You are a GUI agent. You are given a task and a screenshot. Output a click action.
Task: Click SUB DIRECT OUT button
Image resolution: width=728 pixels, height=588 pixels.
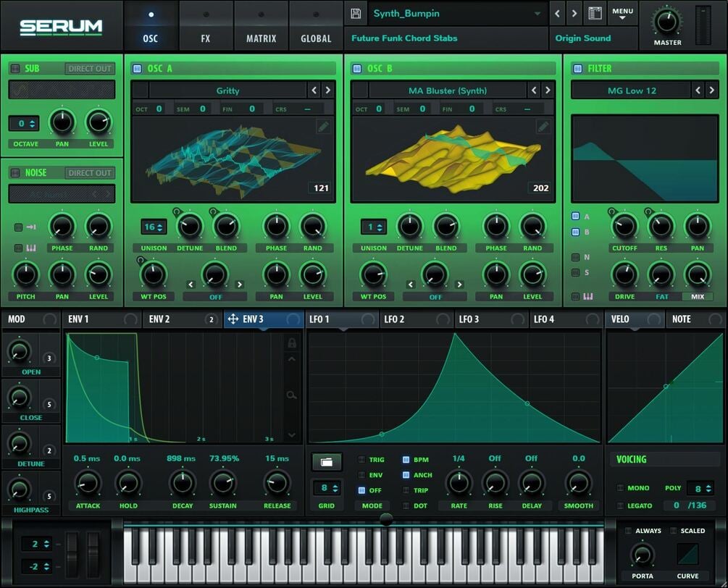[x=90, y=69]
